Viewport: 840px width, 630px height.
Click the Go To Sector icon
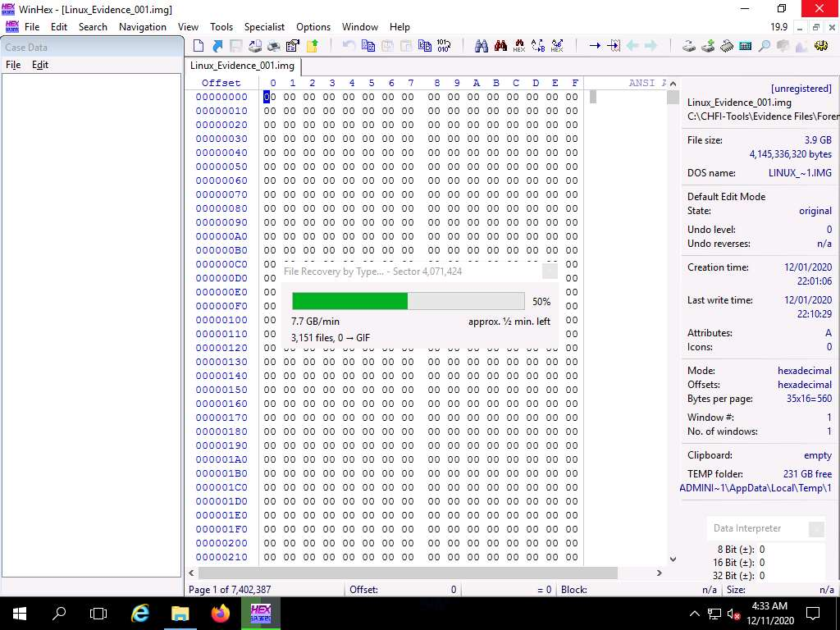coord(614,46)
